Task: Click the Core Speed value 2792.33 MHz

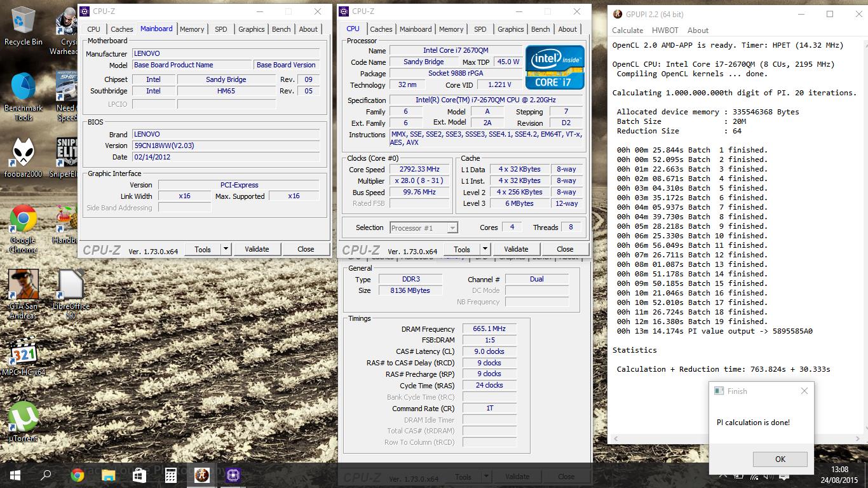Action: [421, 169]
